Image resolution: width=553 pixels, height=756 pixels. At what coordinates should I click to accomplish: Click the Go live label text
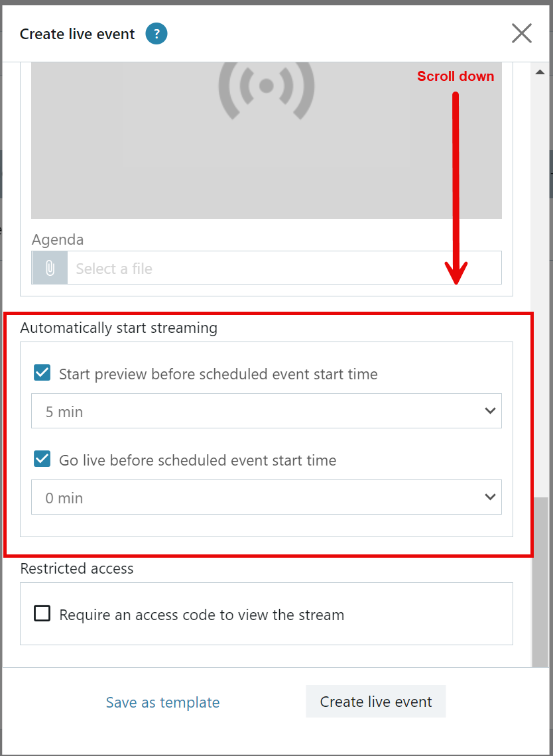point(198,460)
